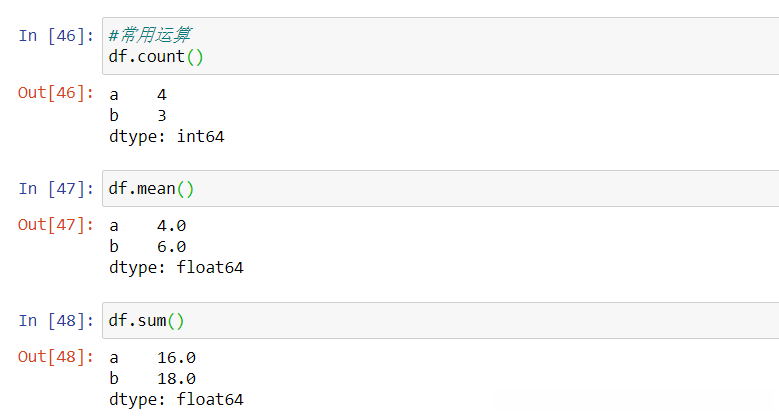Click column label b in the sum output

click(x=114, y=379)
